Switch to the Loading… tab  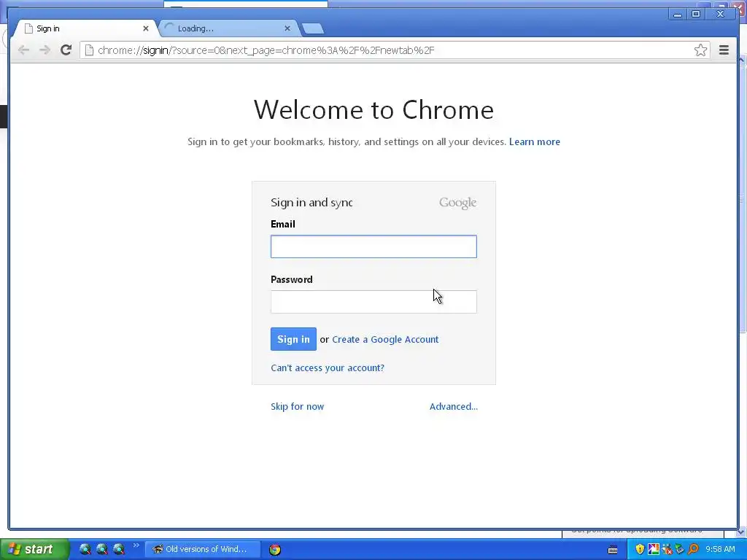coord(228,28)
